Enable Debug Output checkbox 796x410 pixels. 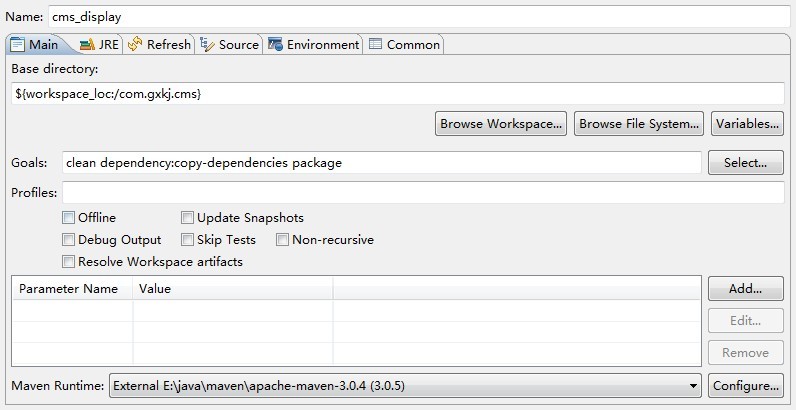click(x=68, y=239)
